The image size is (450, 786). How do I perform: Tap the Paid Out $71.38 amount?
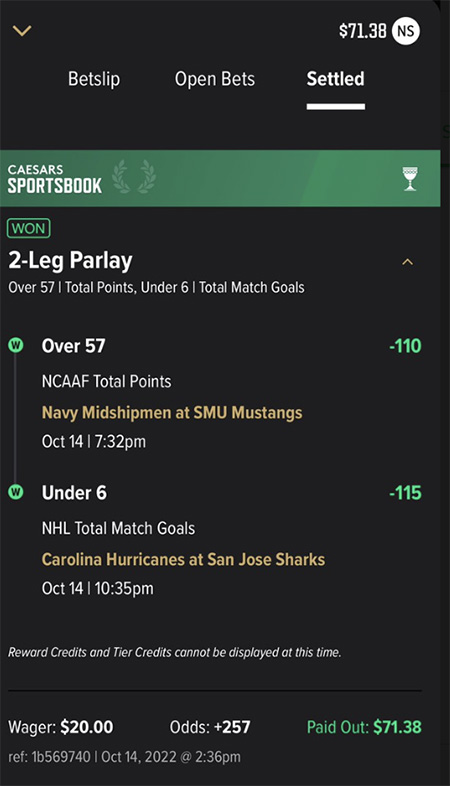(364, 727)
